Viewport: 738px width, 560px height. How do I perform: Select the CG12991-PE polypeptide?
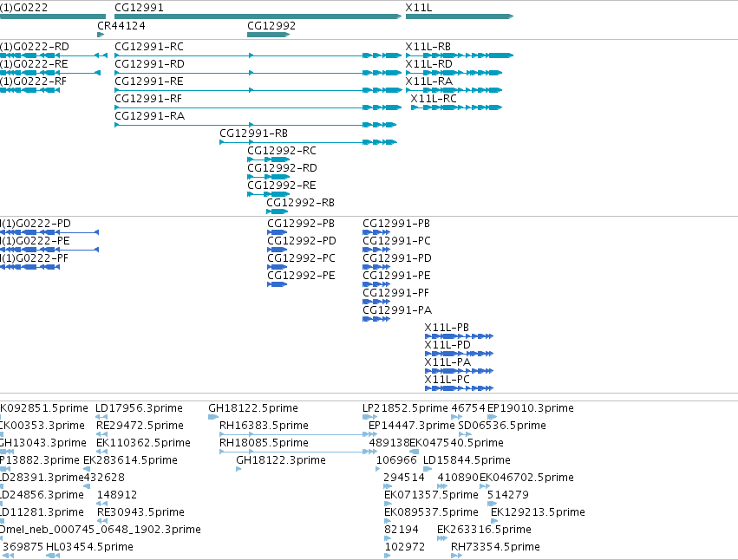(x=397, y=276)
